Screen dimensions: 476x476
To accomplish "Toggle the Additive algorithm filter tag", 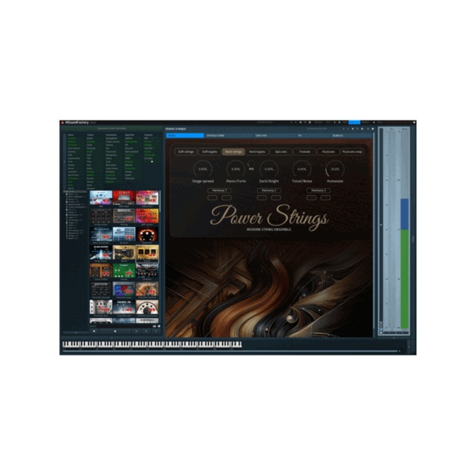I will point(129,138).
